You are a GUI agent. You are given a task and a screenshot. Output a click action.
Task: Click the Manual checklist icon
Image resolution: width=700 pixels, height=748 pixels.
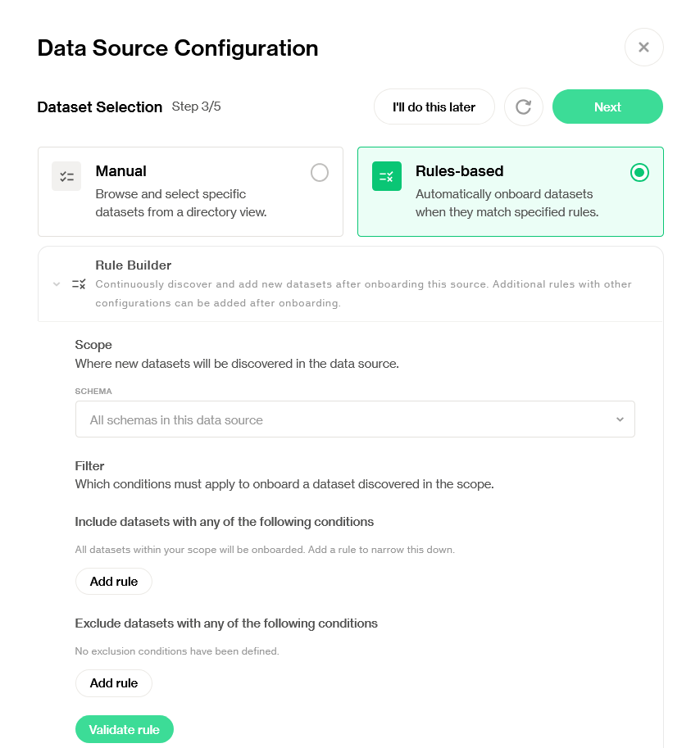[x=66, y=176]
